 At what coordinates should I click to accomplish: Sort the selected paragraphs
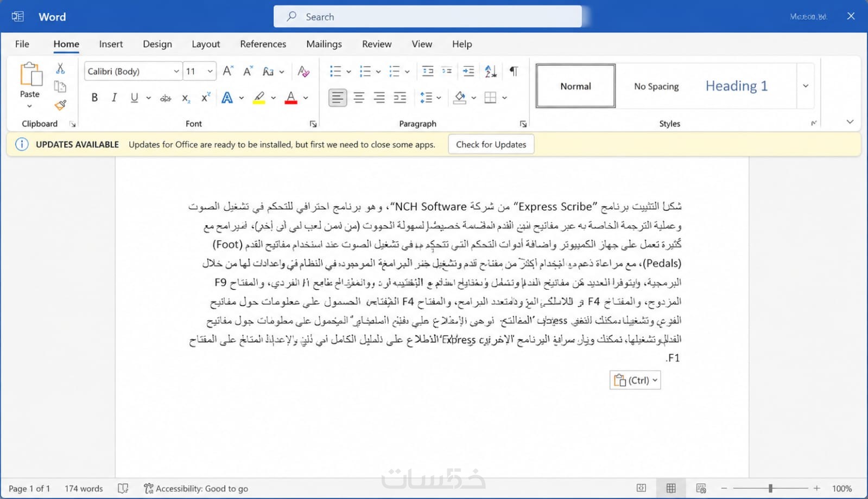pos(491,71)
